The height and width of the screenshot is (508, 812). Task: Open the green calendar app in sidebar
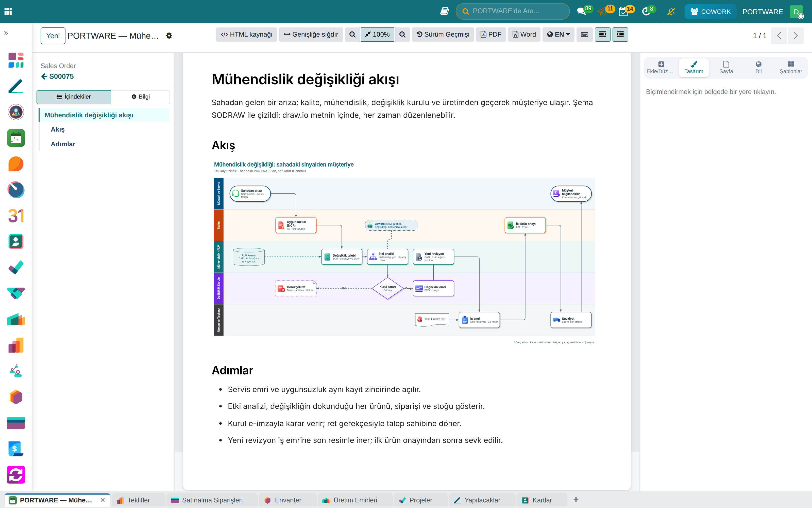pyautogui.click(x=16, y=138)
